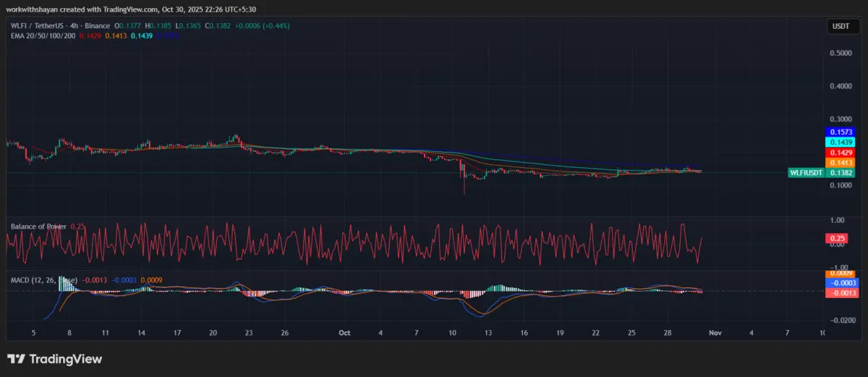
Task: Click the cyan 0.1439 EMA price tag
Action: [x=840, y=143]
